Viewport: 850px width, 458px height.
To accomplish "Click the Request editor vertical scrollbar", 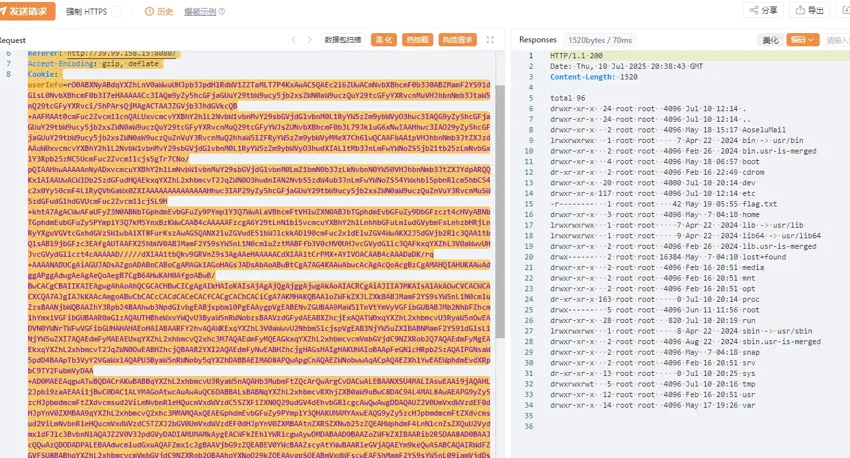I will coord(500,211).
